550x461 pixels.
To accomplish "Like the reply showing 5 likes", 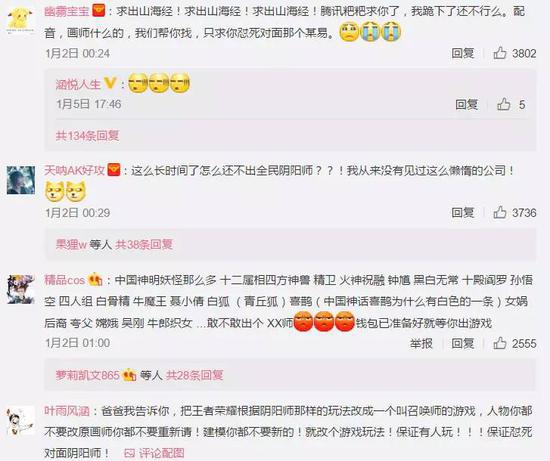I will [x=504, y=104].
